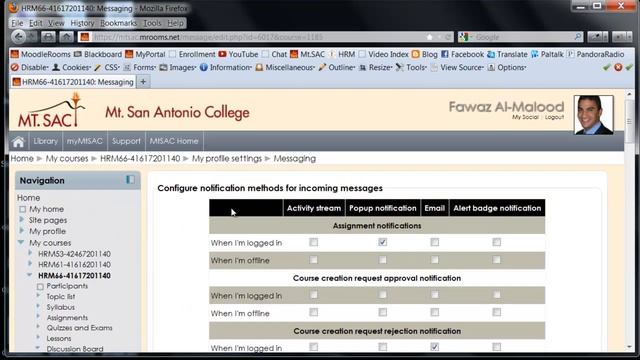This screenshot has height=360, width=640.
Task: Open the Miscellaneous developer toolbar menu
Action: pos(285,67)
